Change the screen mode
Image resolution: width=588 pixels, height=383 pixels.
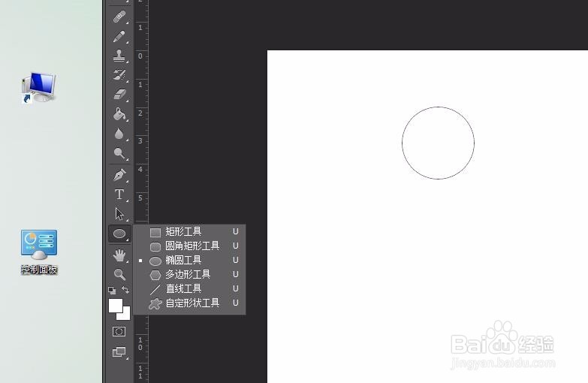(x=119, y=352)
